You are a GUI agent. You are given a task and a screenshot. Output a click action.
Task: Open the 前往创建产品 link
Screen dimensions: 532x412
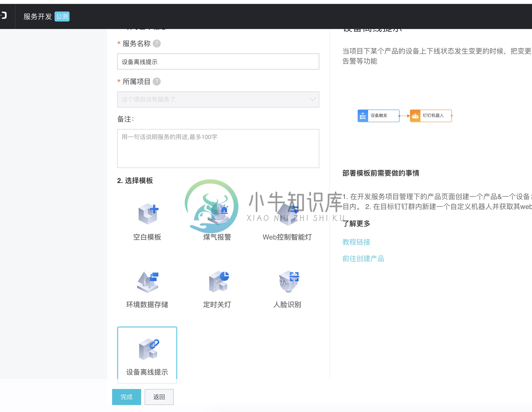(x=363, y=258)
